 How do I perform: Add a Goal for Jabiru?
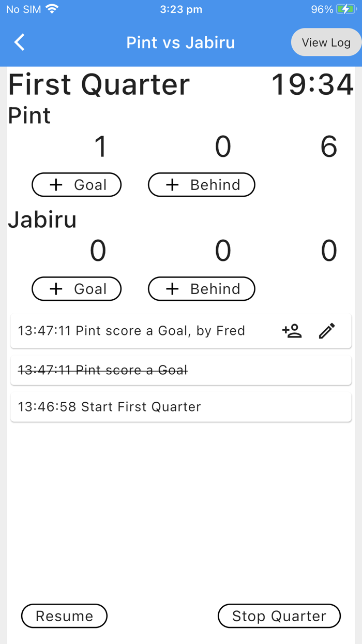[x=77, y=289]
